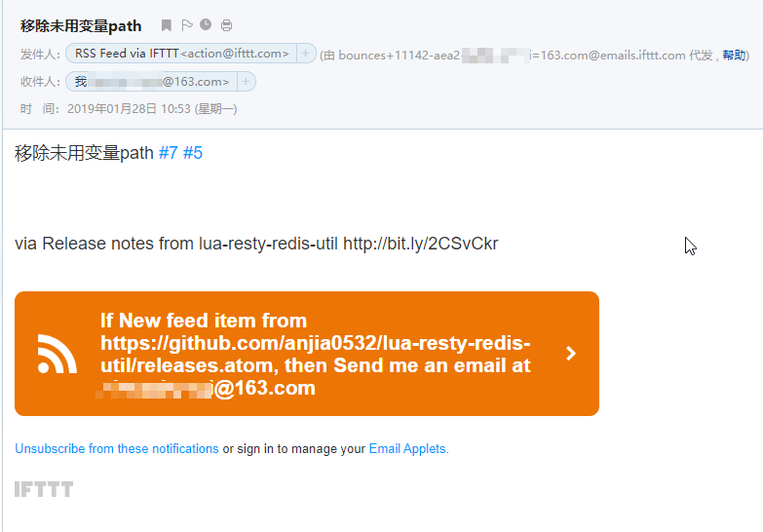Click the recipient 163.com address chip
This screenshot has width=763, height=532.
pos(151,81)
